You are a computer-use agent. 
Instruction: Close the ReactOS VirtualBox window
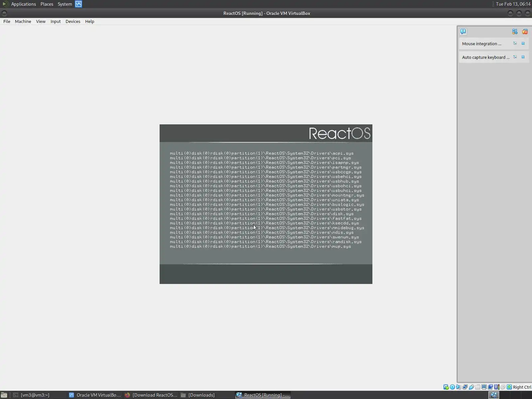[x=528, y=13]
